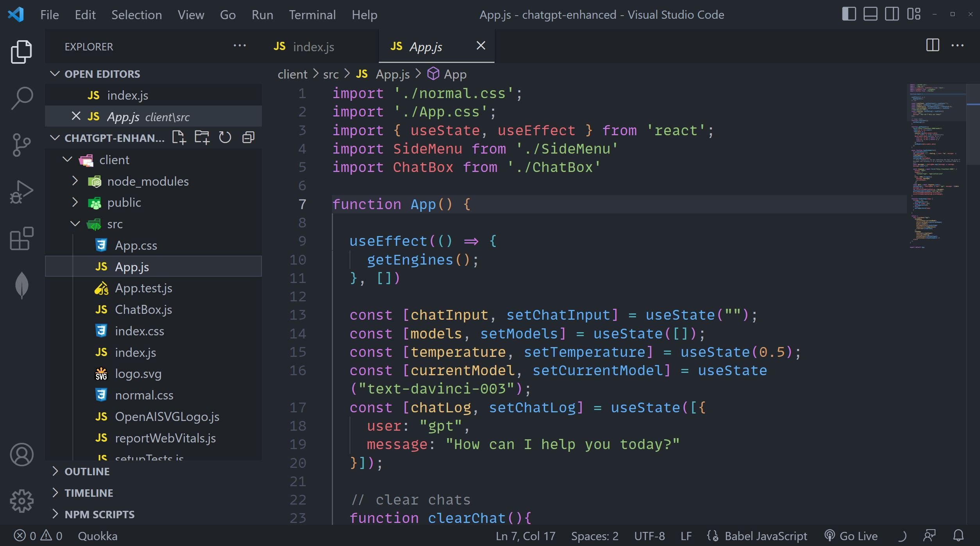Refresh the explorer file tree

pyautogui.click(x=225, y=138)
